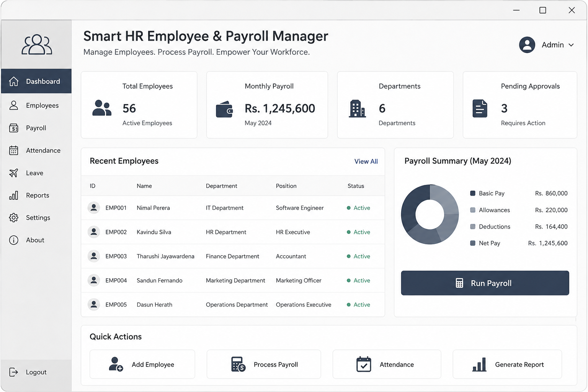Click the avatar icon for EMP001
Screen dimensions: 588x392
[x=94, y=207]
